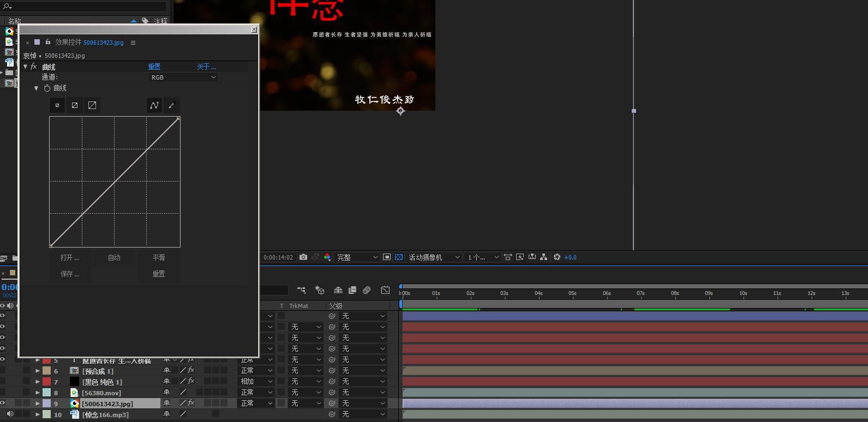Screen dimensions: 868x422
Task: Select the Bezier curve tool in Curves
Action: click(154, 105)
